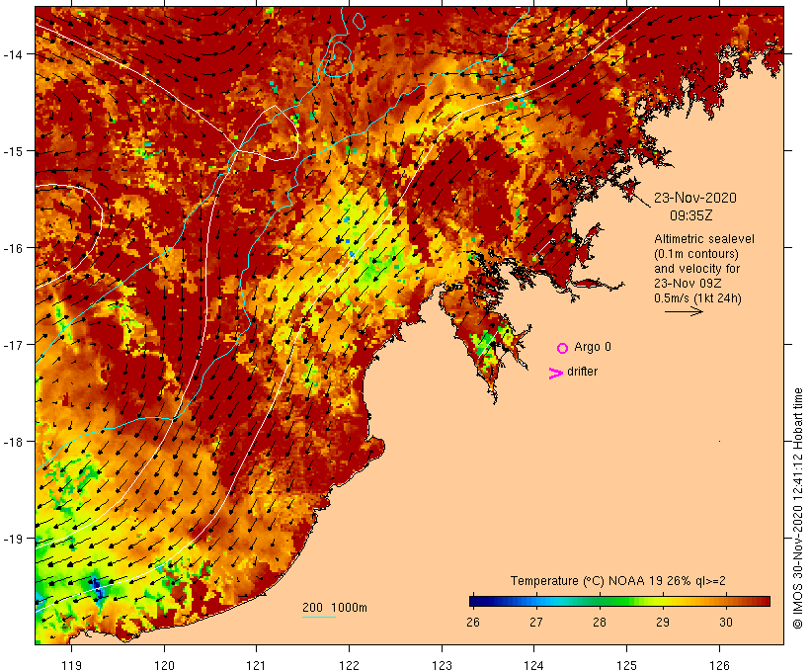
Task: Click the colorbar tick label 26
Action: point(473,623)
